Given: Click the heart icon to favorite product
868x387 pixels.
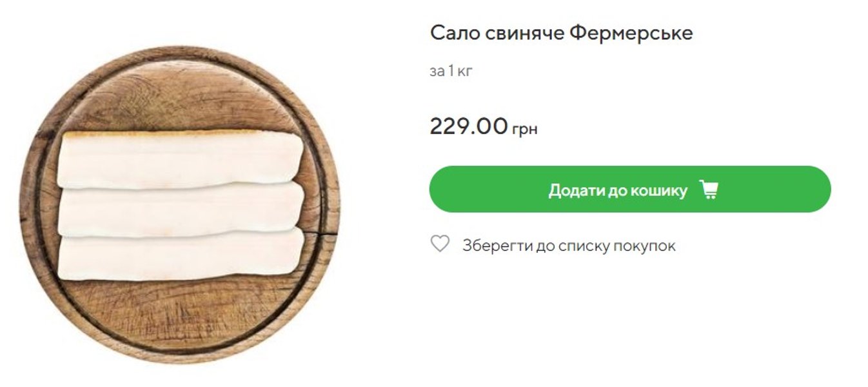Looking at the screenshot, I should pos(440,244).
